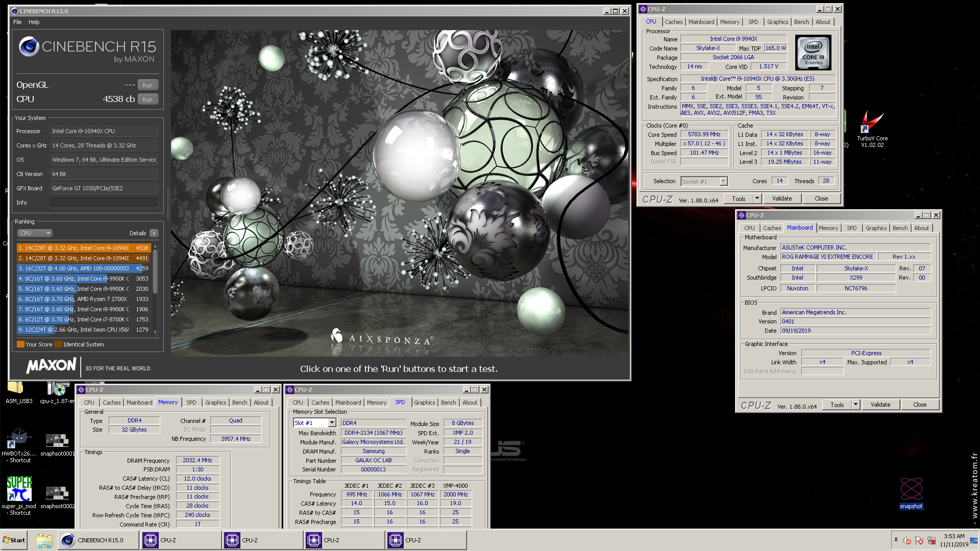Image resolution: width=980 pixels, height=551 pixels.
Task: Click Validate in the CPU tab window
Action: 781,198
